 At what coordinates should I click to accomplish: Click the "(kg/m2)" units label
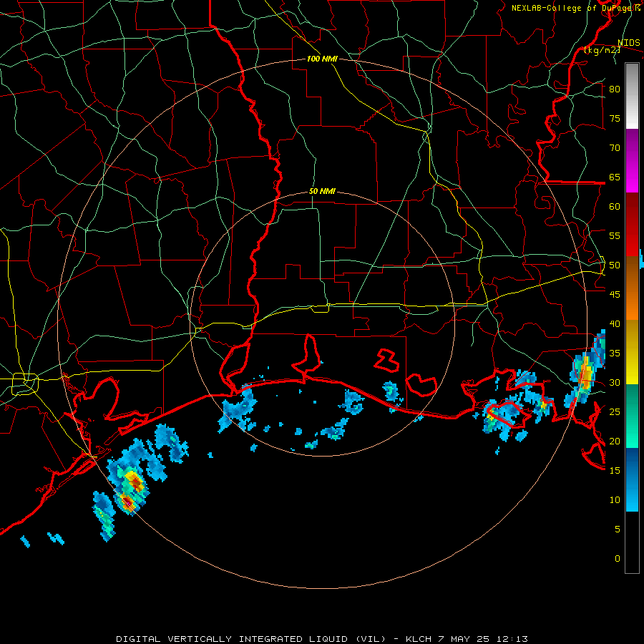[602, 50]
